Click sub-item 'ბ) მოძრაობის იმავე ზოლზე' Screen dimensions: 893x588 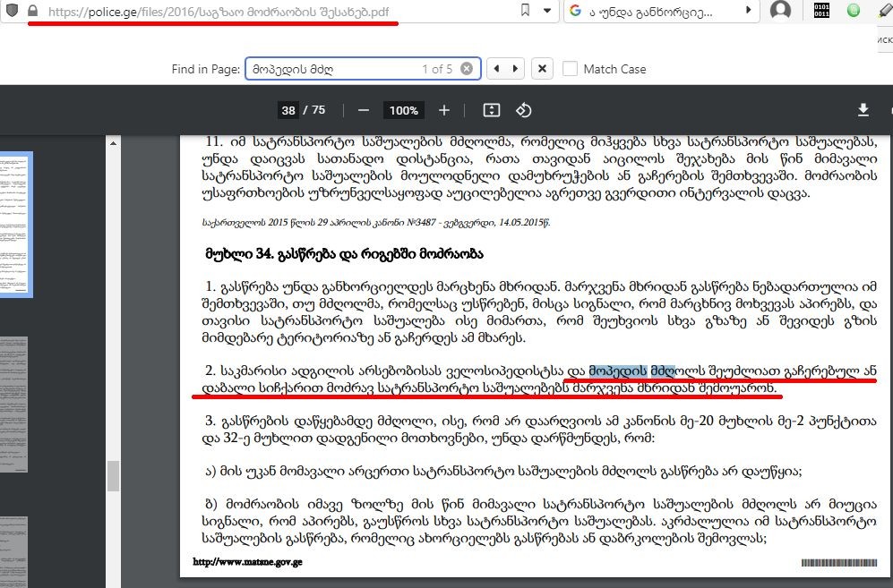539,521
